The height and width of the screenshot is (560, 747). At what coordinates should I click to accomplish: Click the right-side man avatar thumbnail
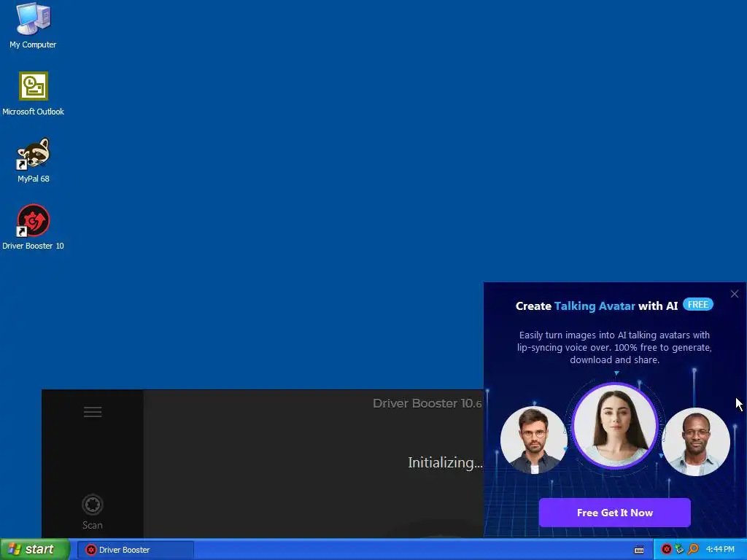tap(695, 442)
